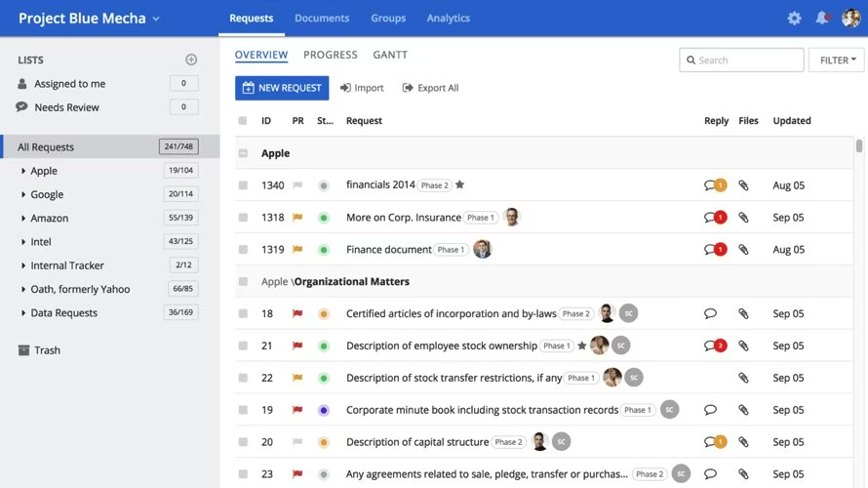The image size is (868, 488).
Task: Tick the checkbox for request 22
Action: (x=243, y=379)
